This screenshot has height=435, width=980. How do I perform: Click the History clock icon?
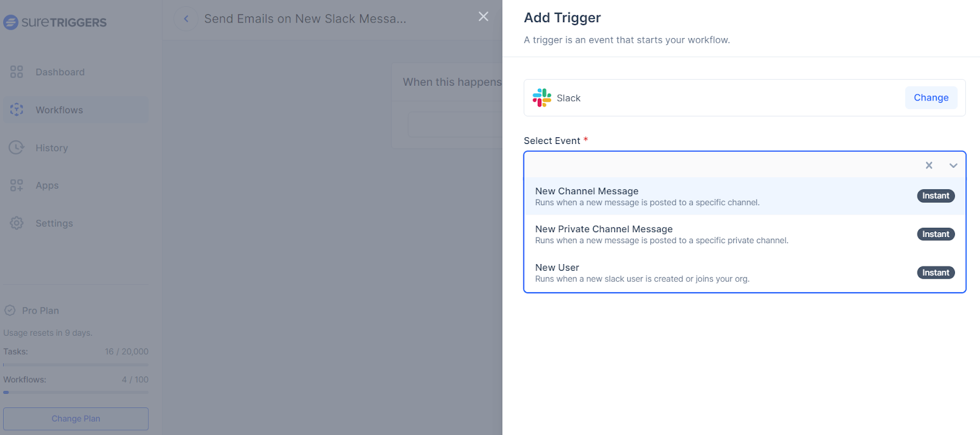click(17, 148)
